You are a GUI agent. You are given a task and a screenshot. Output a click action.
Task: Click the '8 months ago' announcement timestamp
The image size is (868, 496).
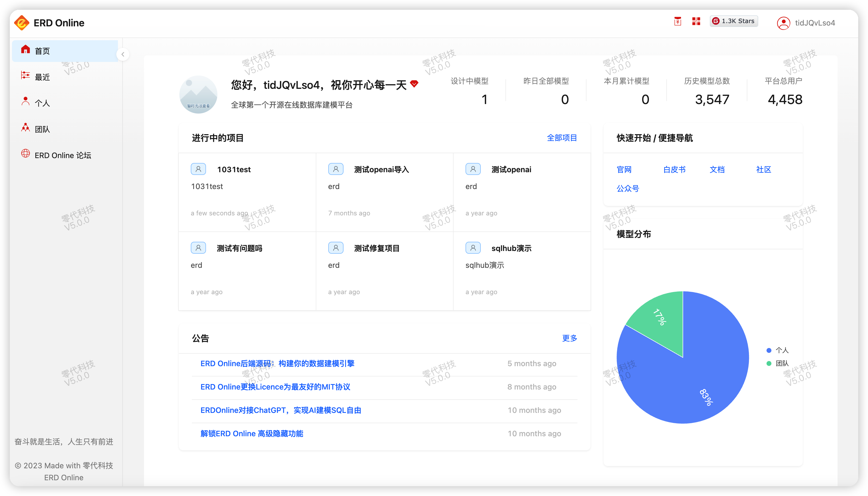click(x=532, y=387)
